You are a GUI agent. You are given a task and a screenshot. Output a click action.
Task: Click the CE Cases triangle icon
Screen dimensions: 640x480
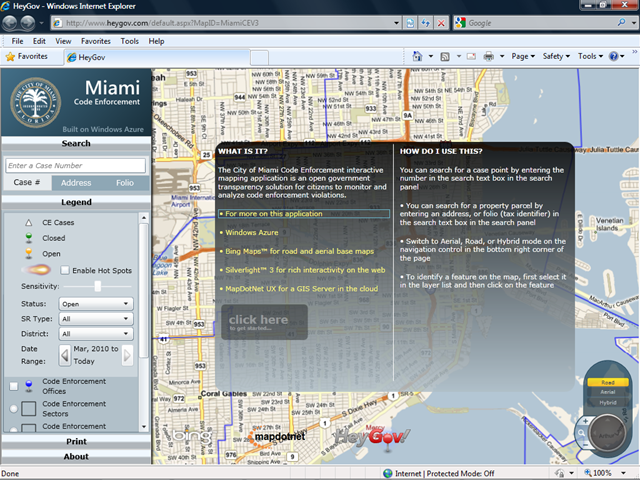[x=29, y=223]
